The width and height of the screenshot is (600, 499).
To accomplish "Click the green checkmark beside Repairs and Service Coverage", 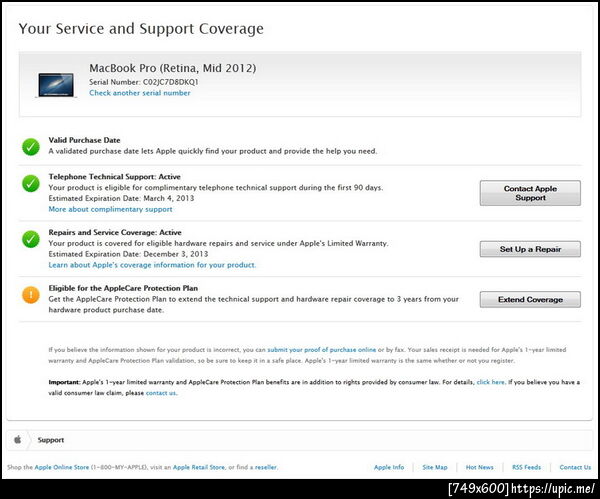I will [31, 240].
